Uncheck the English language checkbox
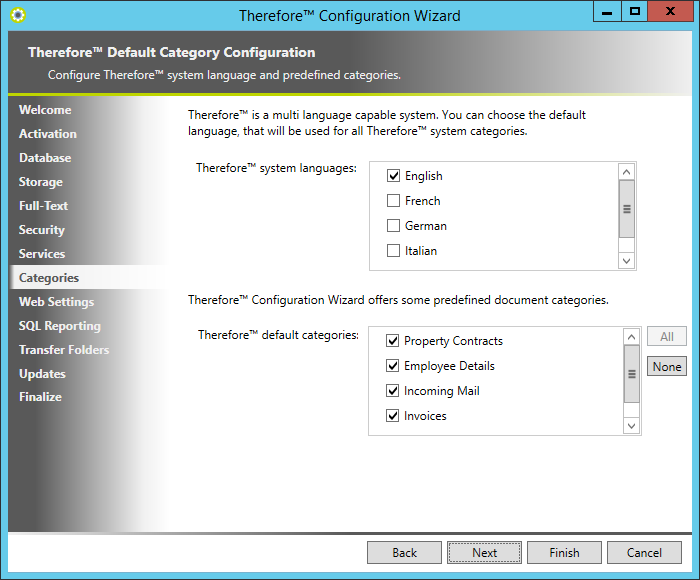Screen dimensions: 700x580 point(393,175)
